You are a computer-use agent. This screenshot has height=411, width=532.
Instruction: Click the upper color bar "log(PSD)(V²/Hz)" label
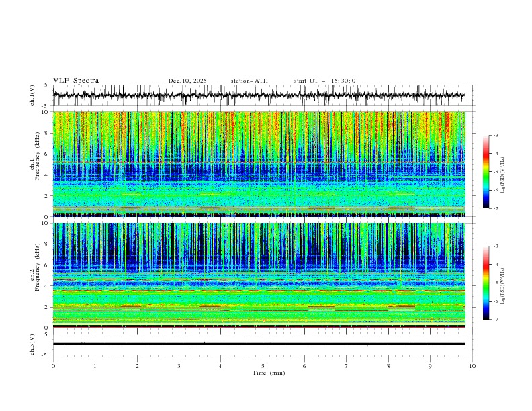[503, 175]
